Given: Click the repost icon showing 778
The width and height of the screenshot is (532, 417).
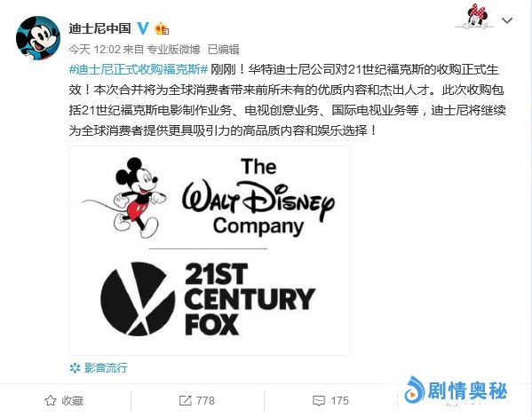Looking at the screenshot, I should [186, 401].
